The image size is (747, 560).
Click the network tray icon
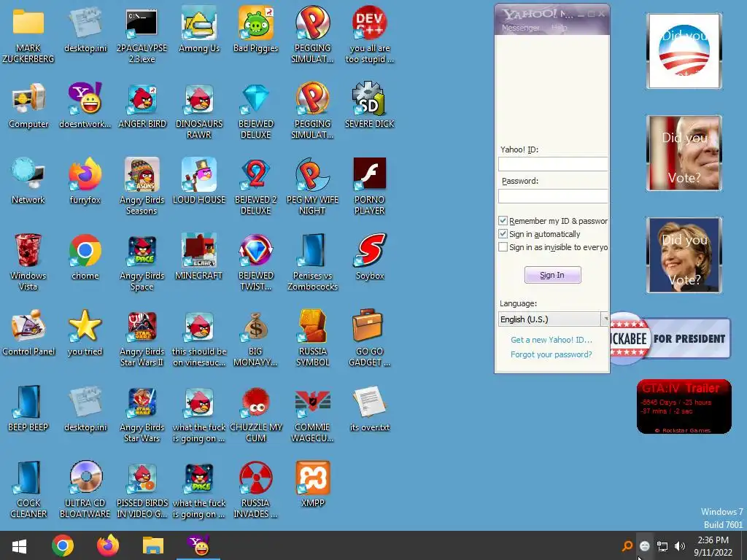(x=662, y=546)
